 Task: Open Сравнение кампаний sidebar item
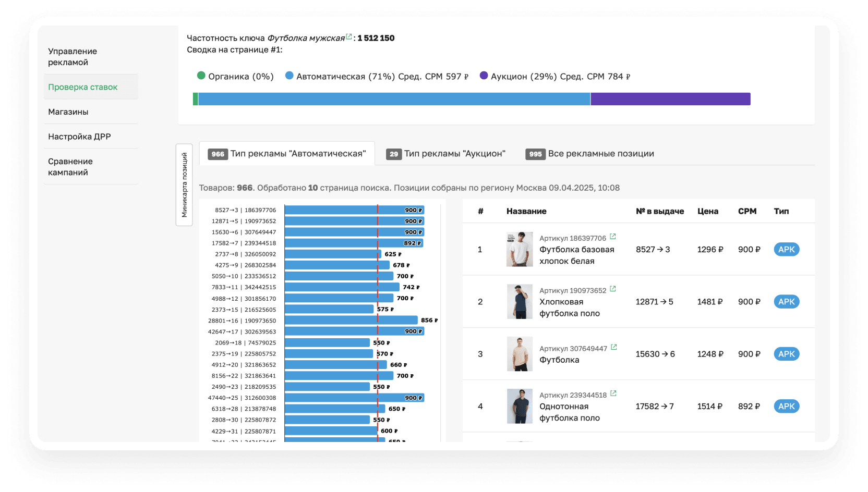pos(70,167)
